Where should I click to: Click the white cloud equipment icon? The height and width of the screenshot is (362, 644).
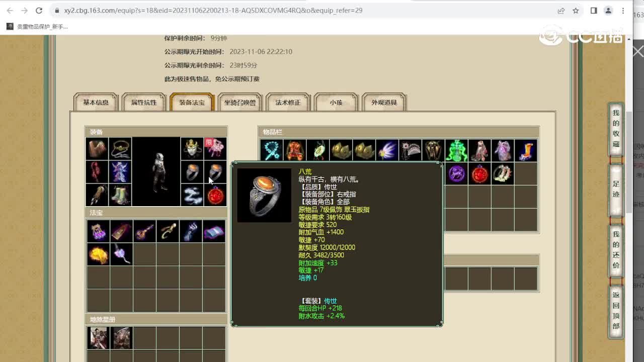pyautogui.click(x=192, y=195)
